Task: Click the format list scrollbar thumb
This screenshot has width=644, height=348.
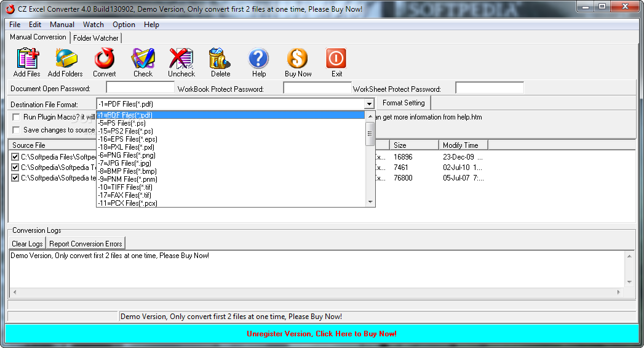Action: point(370,133)
